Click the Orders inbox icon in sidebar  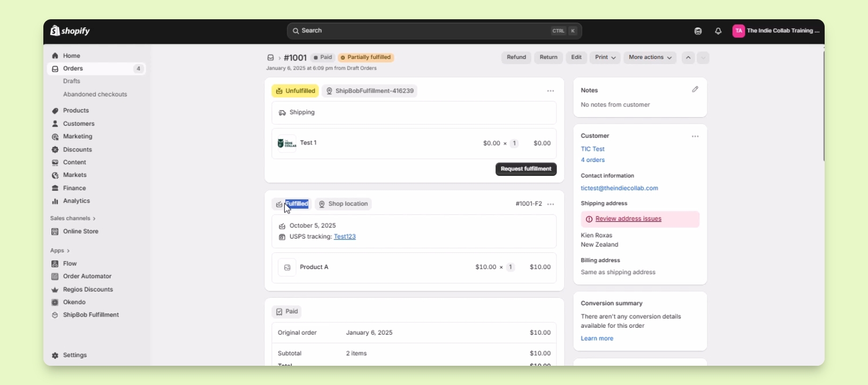coord(55,68)
